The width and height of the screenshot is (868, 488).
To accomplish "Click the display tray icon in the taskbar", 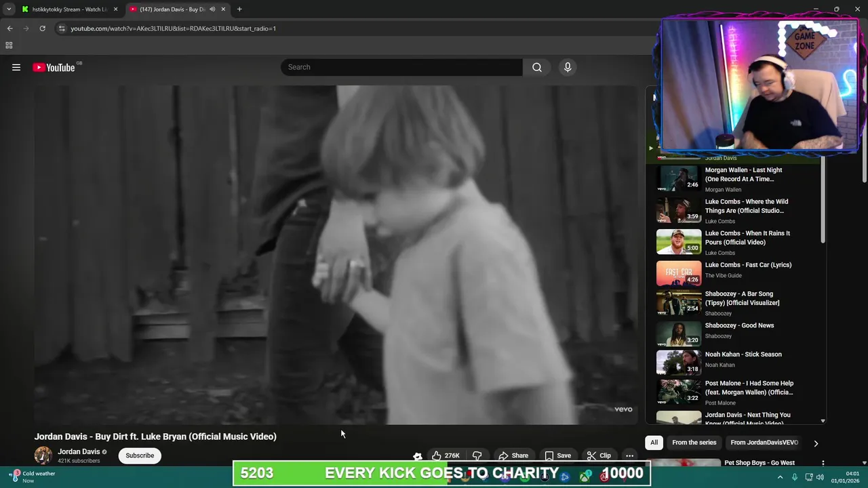I will click(808, 477).
